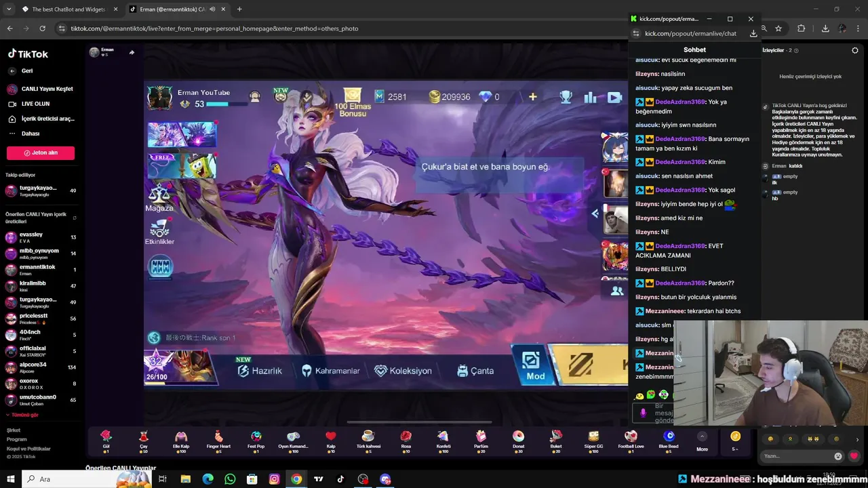Open Microsoft Edge from the taskbar
This screenshot has width=868, height=488.
(x=208, y=479)
